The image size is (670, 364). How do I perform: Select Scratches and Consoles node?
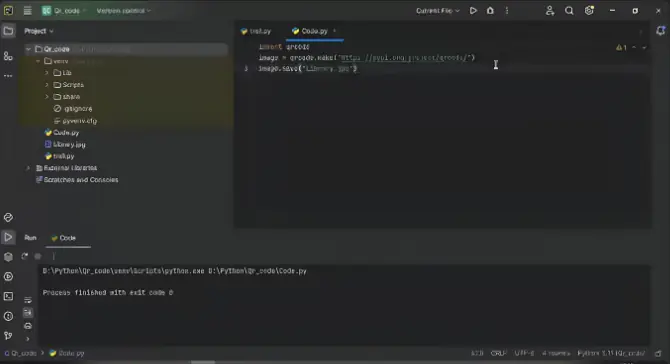77,180
